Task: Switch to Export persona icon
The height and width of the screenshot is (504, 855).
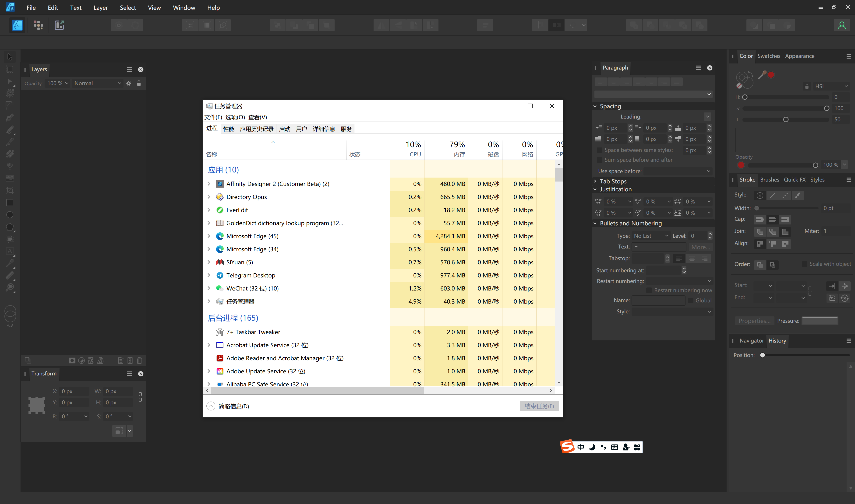Action: pyautogui.click(x=60, y=25)
